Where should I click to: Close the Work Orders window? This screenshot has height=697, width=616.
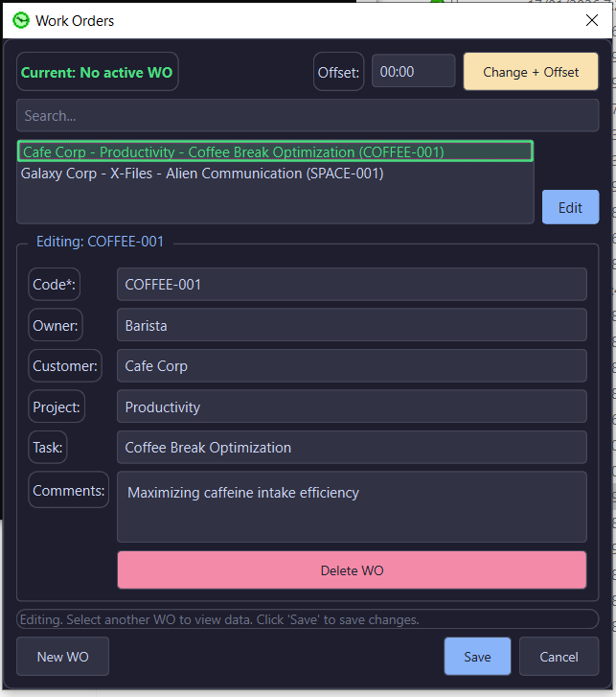pos(590,20)
